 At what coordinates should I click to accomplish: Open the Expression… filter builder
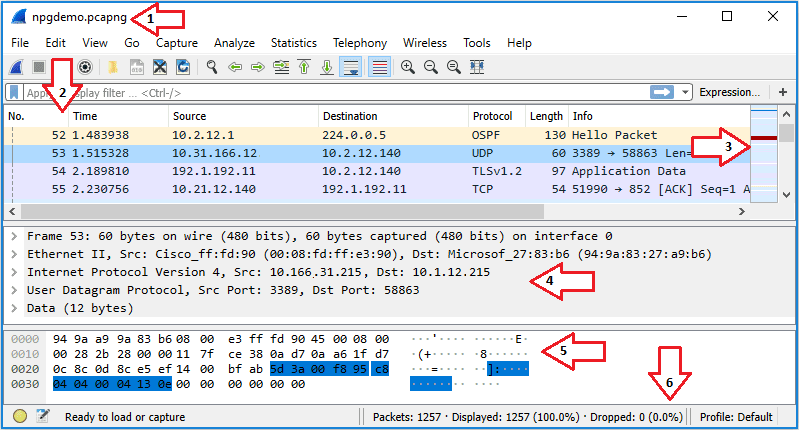pyautogui.click(x=729, y=92)
